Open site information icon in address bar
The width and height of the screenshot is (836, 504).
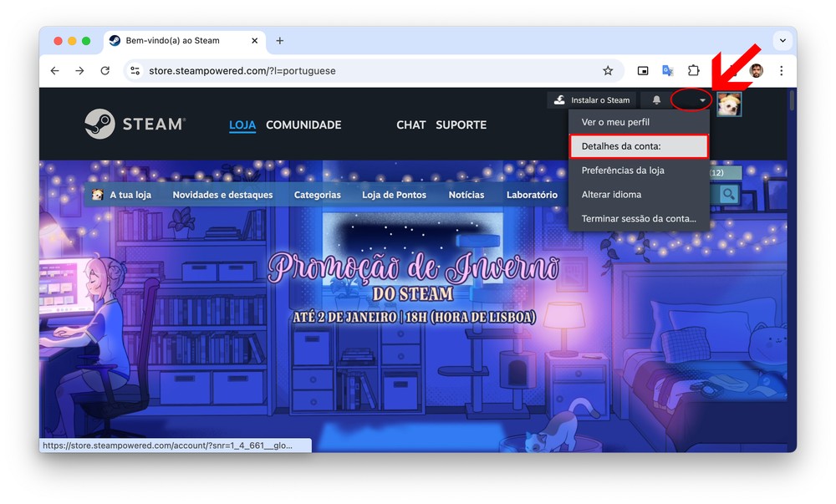pos(135,71)
